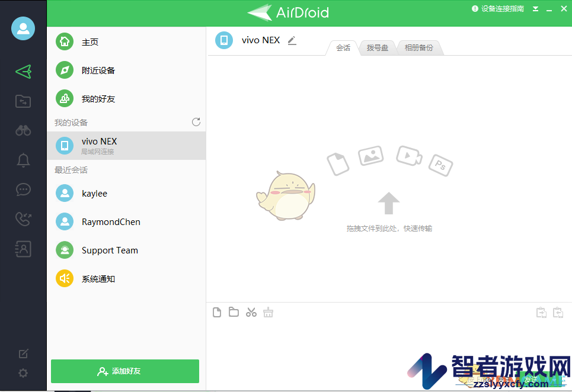Click the 添加好友 add friend button

click(x=125, y=371)
